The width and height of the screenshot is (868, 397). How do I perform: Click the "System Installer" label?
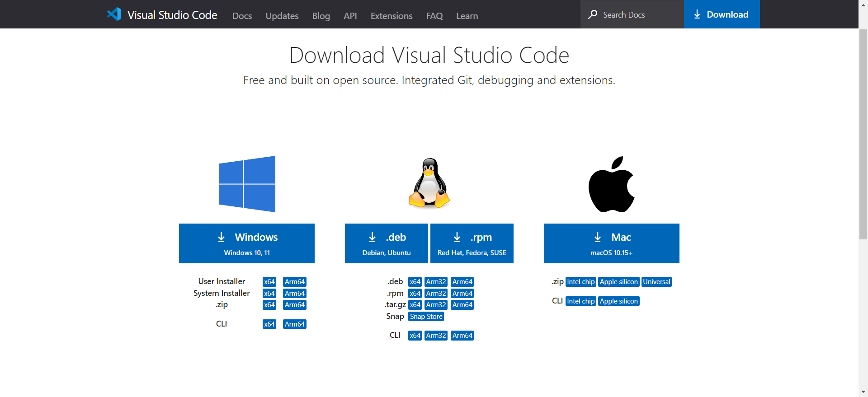[222, 293]
